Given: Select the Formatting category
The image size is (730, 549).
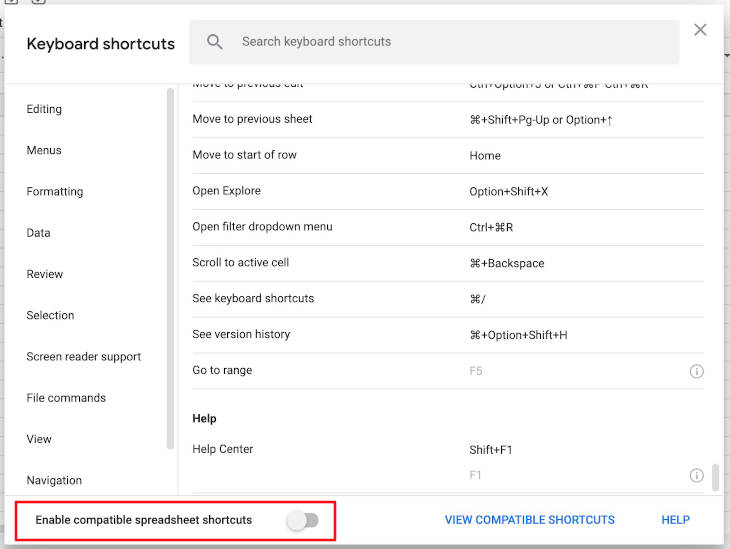Looking at the screenshot, I should pos(55,191).
